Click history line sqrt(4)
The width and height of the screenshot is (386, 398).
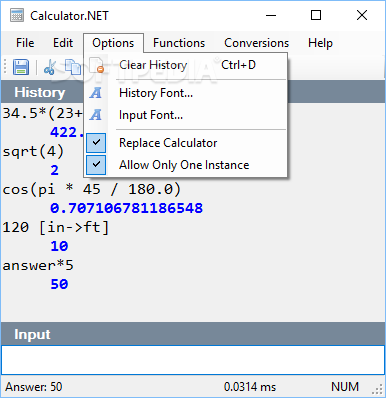[33, 152]
